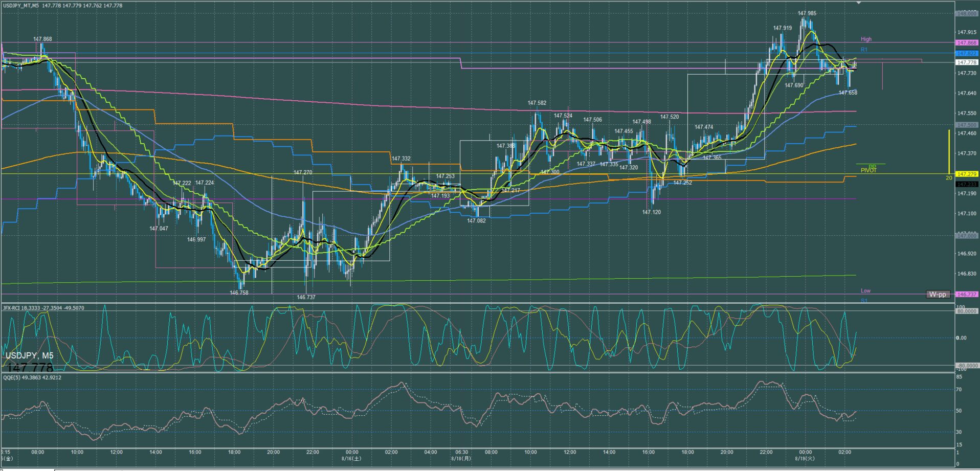This screenshot has width=980, height=471.
Task: Click the 80.0000 RCI level tag
Action: (x=967, y=311)
